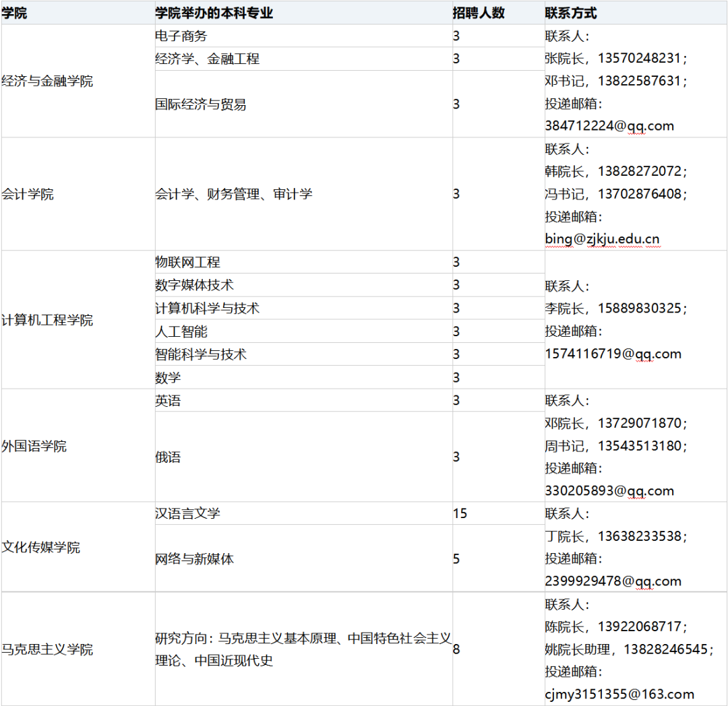Click recruit count 8 for 马克思主义学院
The height and width of the screenshot is (706, 728).
tap(456, 649)
